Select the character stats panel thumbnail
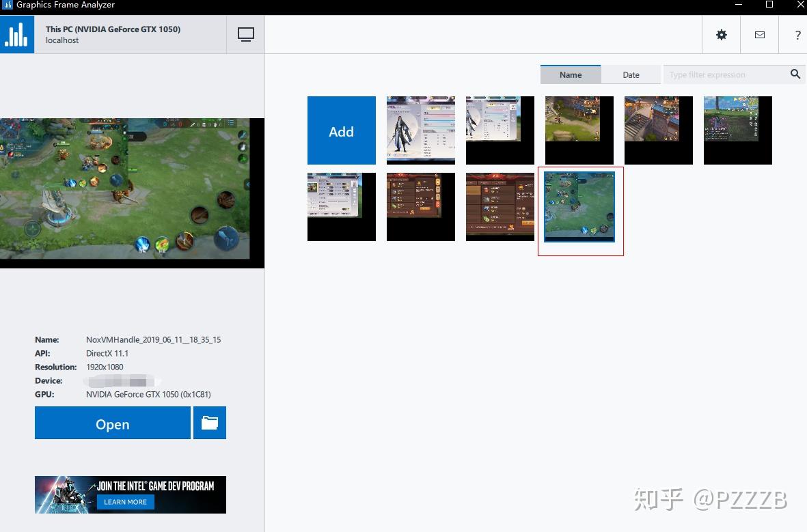This screenshot has height=532, width=807. point(420,130)
